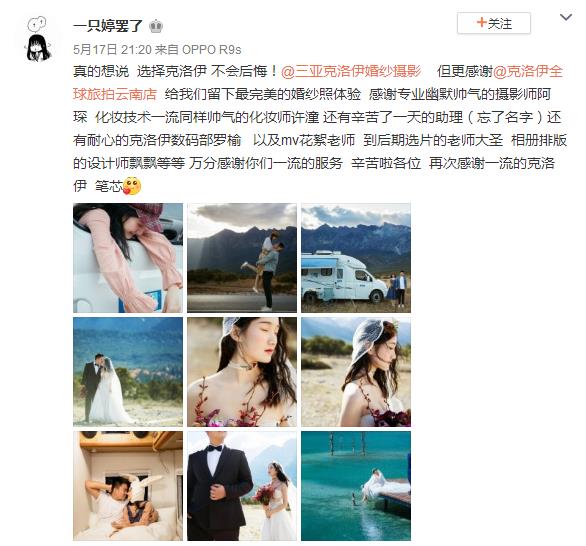Open photo of bride by turquoise lake
This screenshot has height=546, width=586.
[356, 486]
